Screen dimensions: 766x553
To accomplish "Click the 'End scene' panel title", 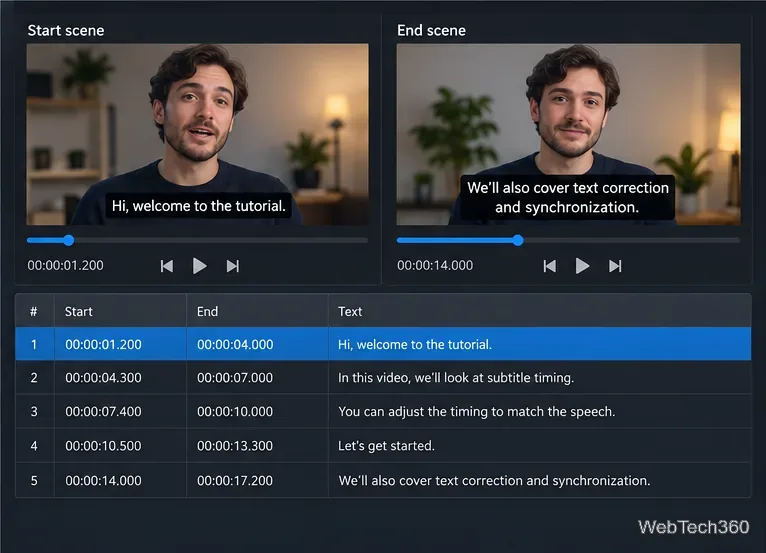I will click(x=431, y=30).
